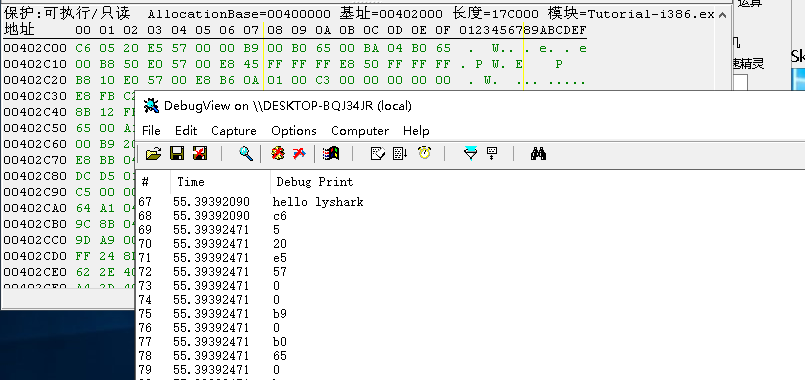Viewport: 805px width, 380px height.
Task: Click the Open log file icon
Action: click(x=154, y=154)
